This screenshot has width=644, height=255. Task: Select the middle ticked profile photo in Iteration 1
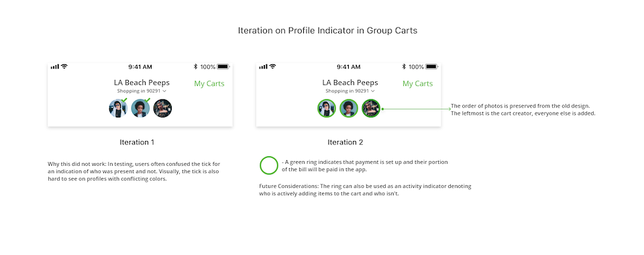(140, 108)
